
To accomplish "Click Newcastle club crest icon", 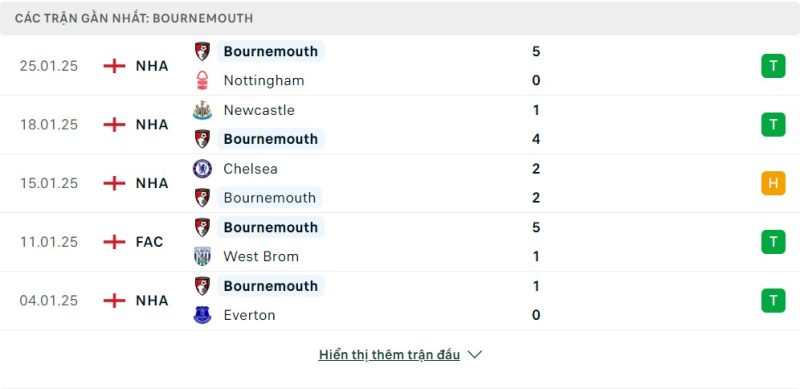I will click(202, 110).
